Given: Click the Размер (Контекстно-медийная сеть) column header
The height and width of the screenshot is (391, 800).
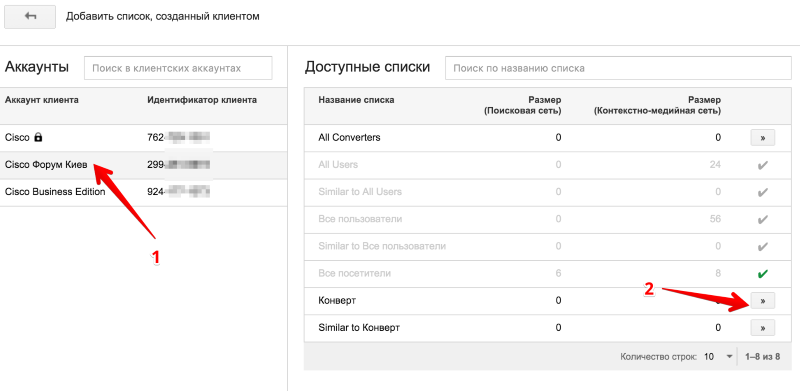Looking at the screenshot, I should [657, 106].
